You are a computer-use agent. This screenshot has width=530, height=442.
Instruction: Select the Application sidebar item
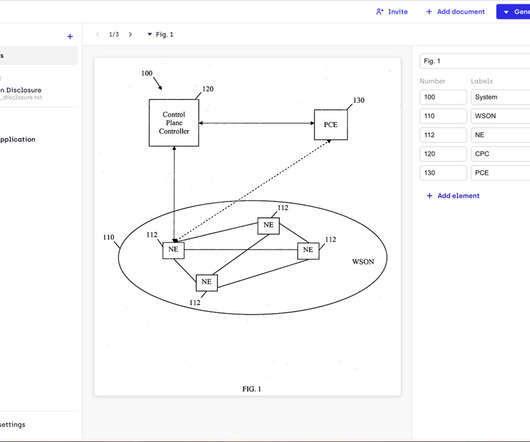pyautogui.click(x=18, y=139)
